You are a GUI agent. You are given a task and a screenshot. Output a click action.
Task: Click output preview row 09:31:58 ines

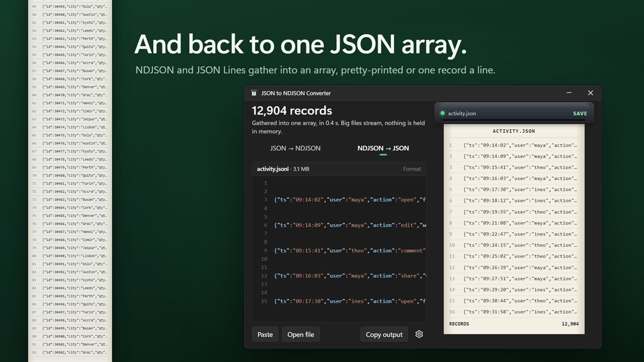tap(514, 312)
